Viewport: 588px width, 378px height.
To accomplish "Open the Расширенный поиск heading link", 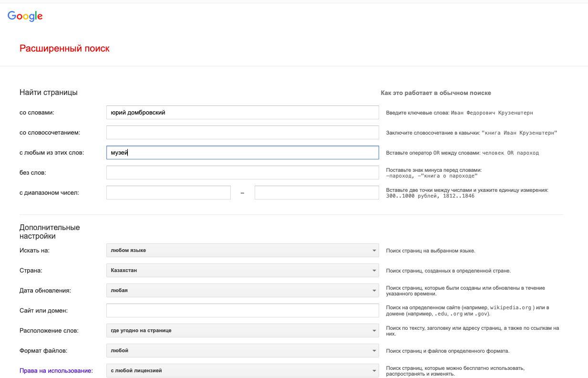I will pyautogui.click(x=64, y=48).
